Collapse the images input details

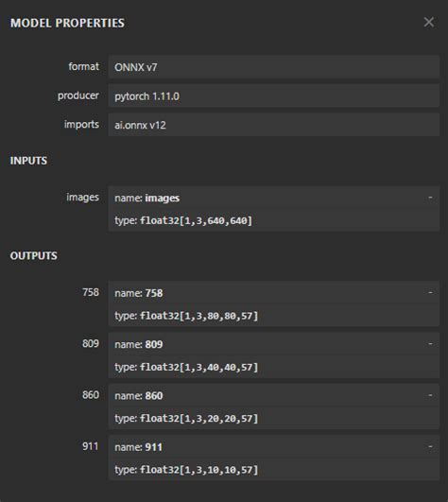[x=430, y=198]
